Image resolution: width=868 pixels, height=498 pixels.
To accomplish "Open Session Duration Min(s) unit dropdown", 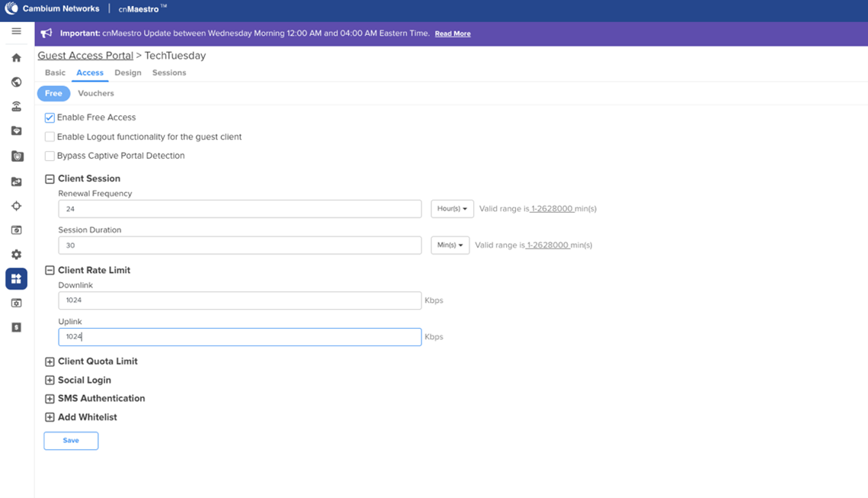I will click(450, 246).
